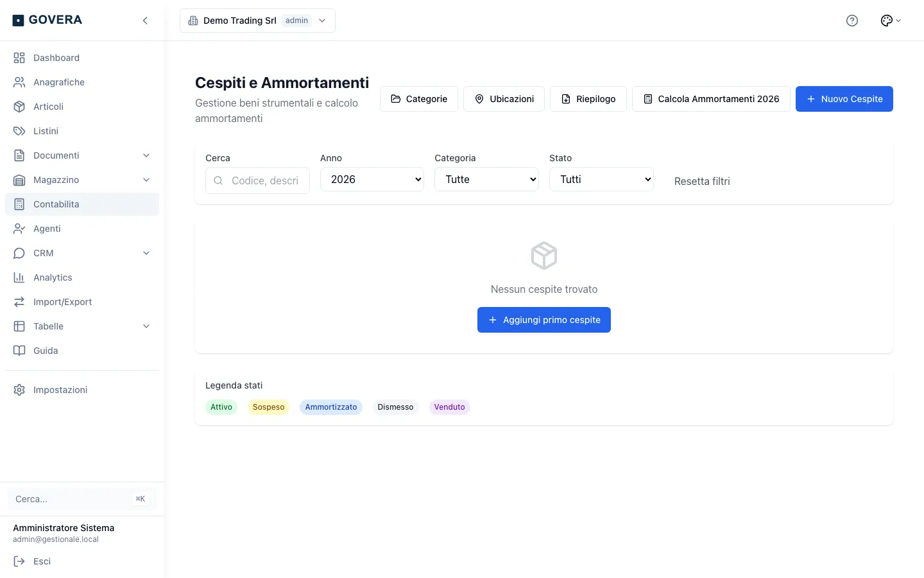Click the Documenti file icon
This screenshot has width=924, height=578.
tap(19, 155)
